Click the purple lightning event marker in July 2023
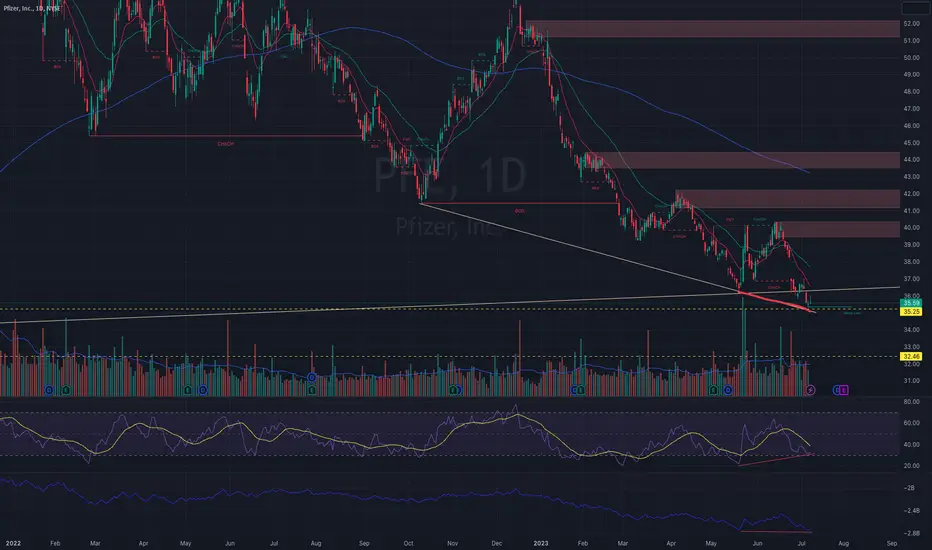 point(811,390)
